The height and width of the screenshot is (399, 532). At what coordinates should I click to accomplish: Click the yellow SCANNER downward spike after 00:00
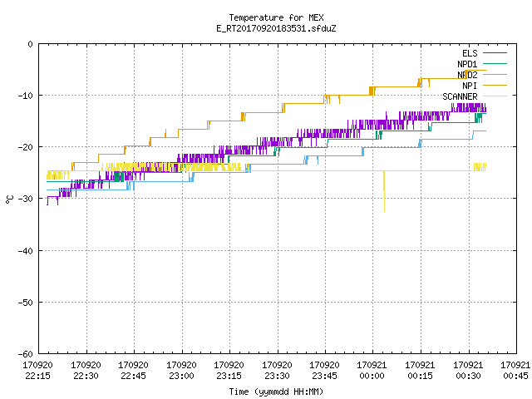point(384,192)
